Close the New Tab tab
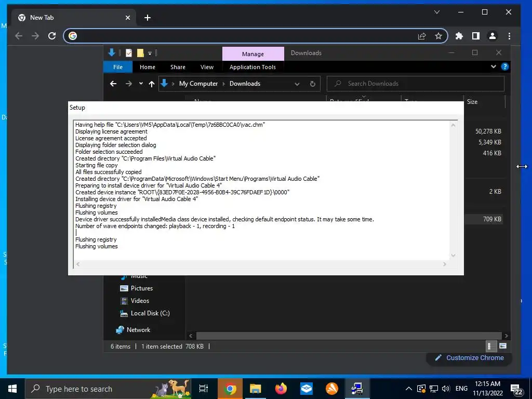532x399 pixels. pyautogui.click(x=128, y=18)
